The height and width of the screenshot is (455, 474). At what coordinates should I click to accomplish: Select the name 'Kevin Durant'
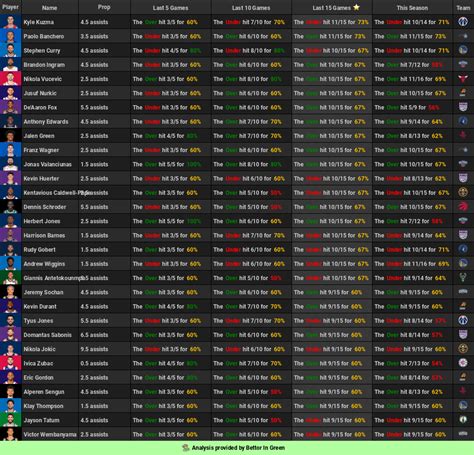pyautogui.click(x=40, y=306)
